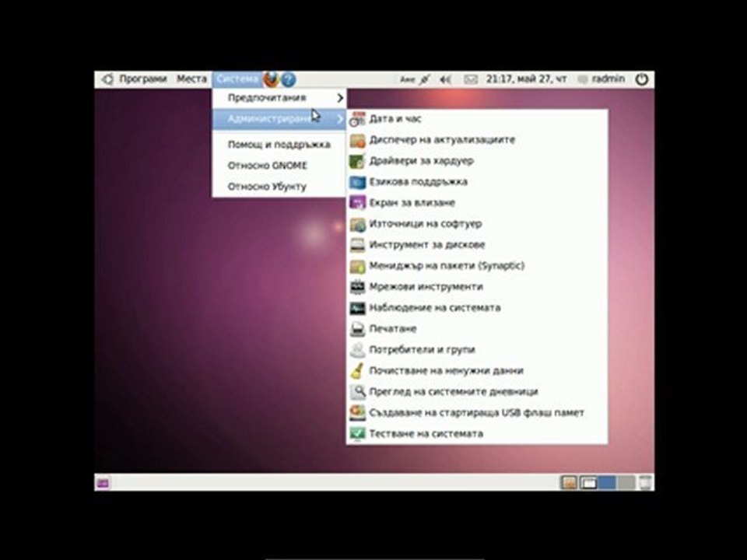Screen dimensions: 747x560
Task: Open Мениджър на пакети (Synaptic)
Action: (x=477, y=266)
